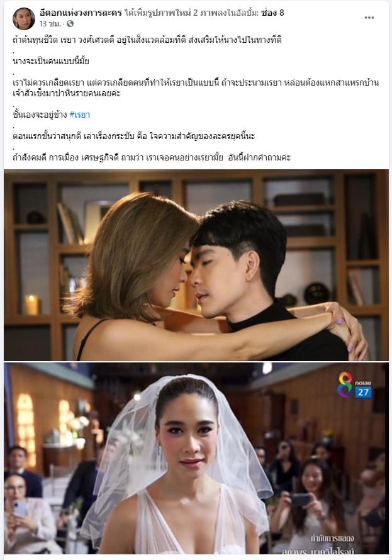Click the page's profile avatar picture
This screenshot has width=392, height=560.
(x=24, y=19)
